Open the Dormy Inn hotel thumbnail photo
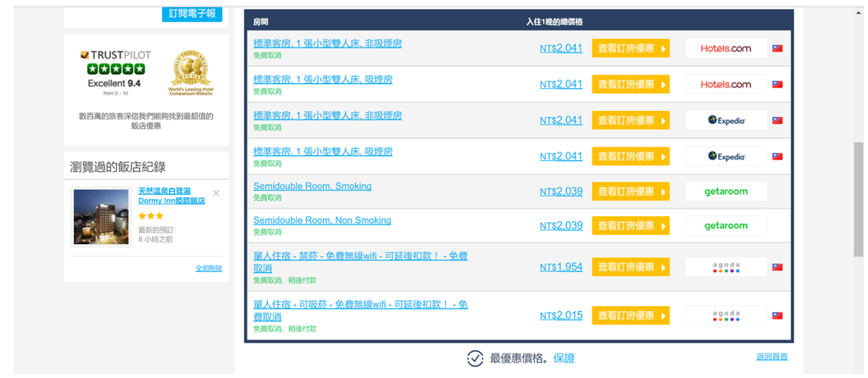Image resolution: width=868 pixels, height=378 pixels. click(101, 217)
